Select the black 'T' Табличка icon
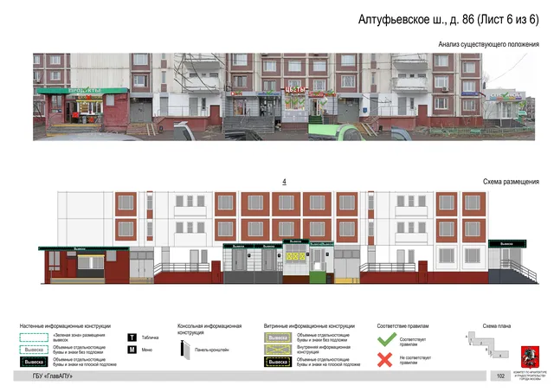The image size is (554, 392). 132,337
